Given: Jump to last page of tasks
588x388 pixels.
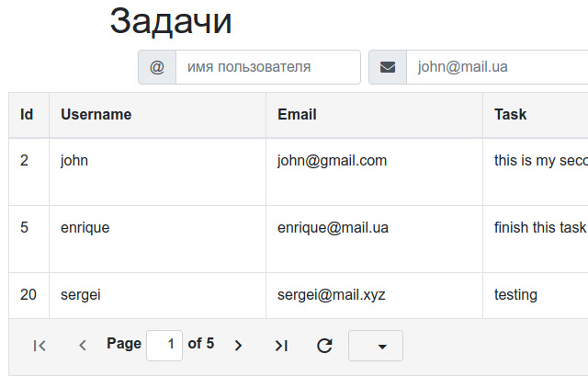Looking at the screenshot, I should pyautogui.click(x=281, y=345).
